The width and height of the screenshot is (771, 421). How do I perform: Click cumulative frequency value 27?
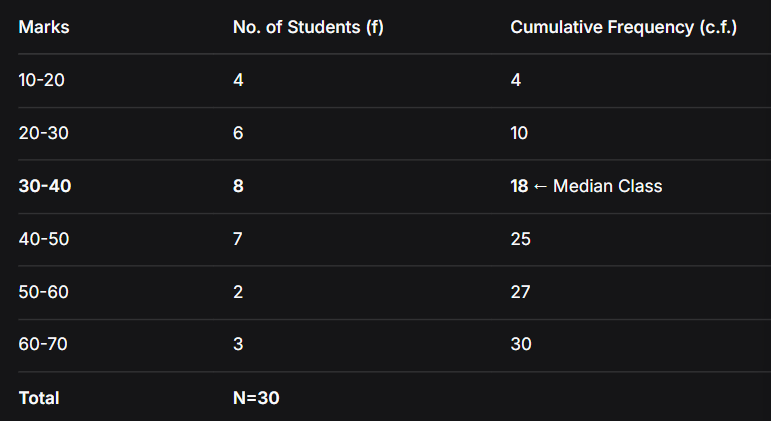tap(520, 292)
